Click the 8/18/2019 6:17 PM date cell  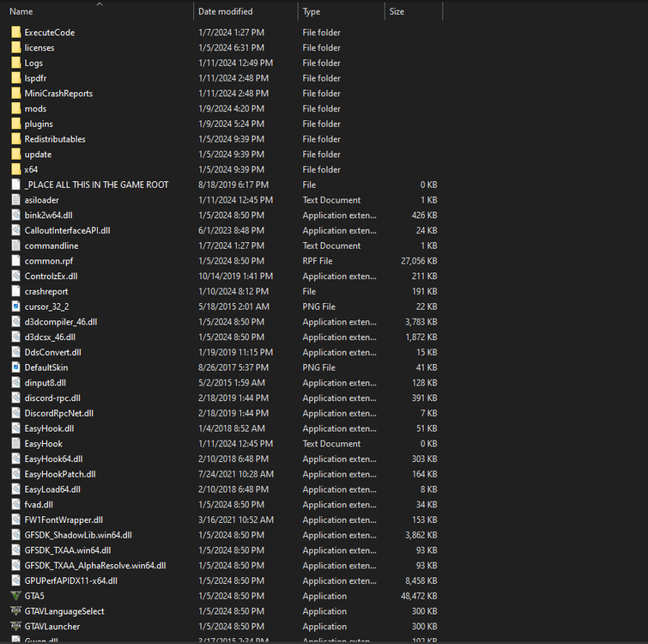coord(233,185)
